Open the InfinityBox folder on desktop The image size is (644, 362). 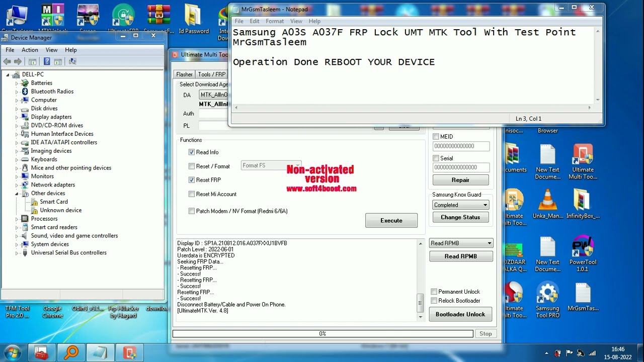[583, 204]
